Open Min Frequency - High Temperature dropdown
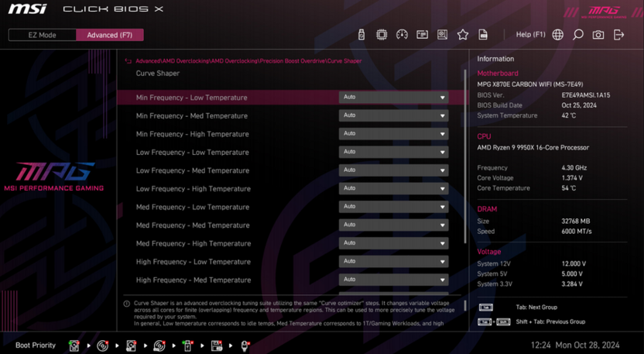The height and width of the screenshot is (354, 644). (393, 134)
